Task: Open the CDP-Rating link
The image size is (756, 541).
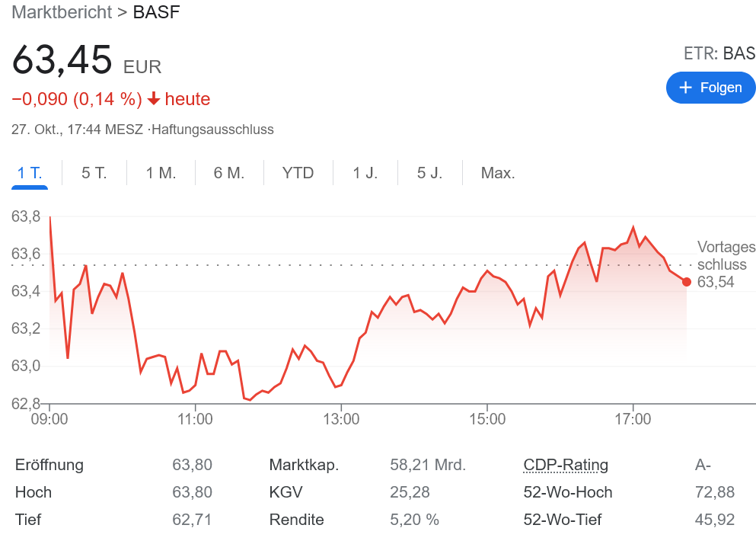Action: click(565, 465)
